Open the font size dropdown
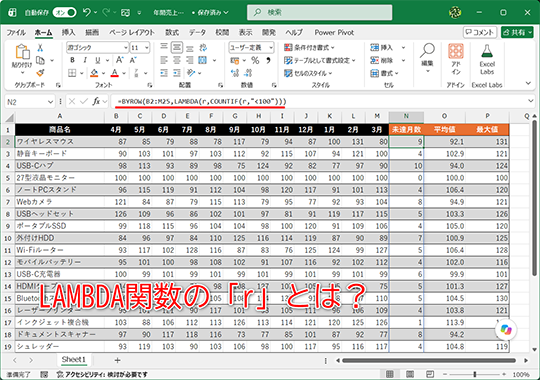540x380 pixels. [147, 48]
